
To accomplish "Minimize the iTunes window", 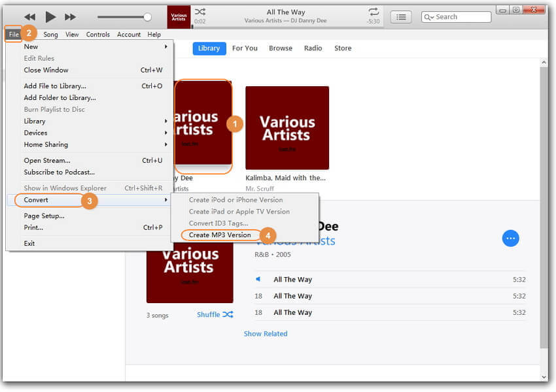I will point(502,10).
